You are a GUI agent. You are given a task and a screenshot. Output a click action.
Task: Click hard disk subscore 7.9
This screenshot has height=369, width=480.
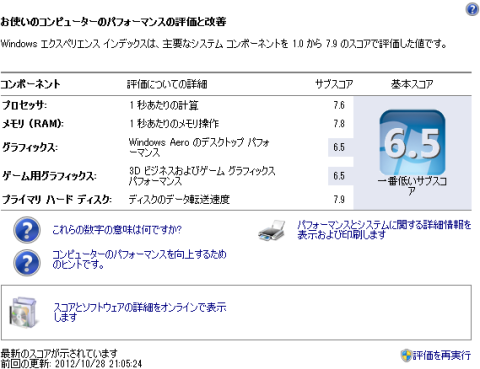339,199
